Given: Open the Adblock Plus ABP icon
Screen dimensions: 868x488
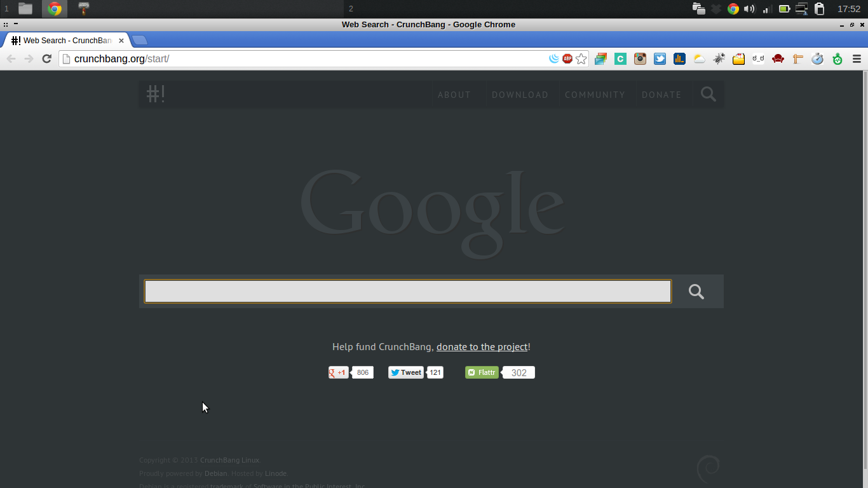Looking at the screenshot, I should tap(567, 58).
